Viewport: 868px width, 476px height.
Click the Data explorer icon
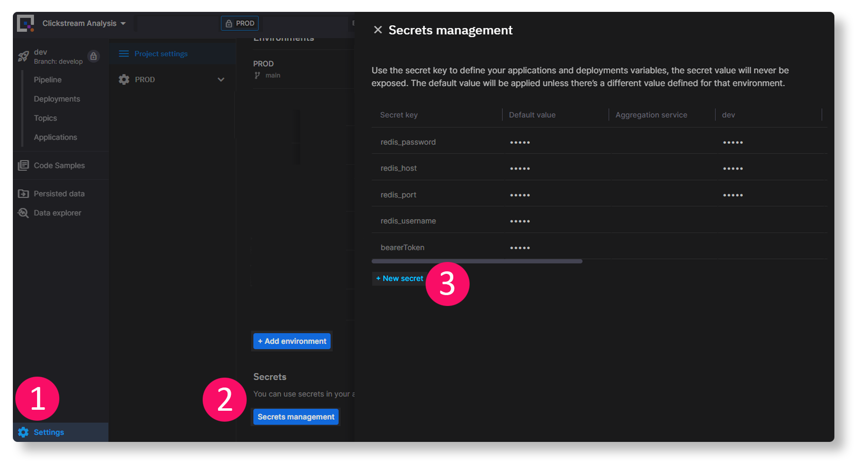(x=23, y=213)
